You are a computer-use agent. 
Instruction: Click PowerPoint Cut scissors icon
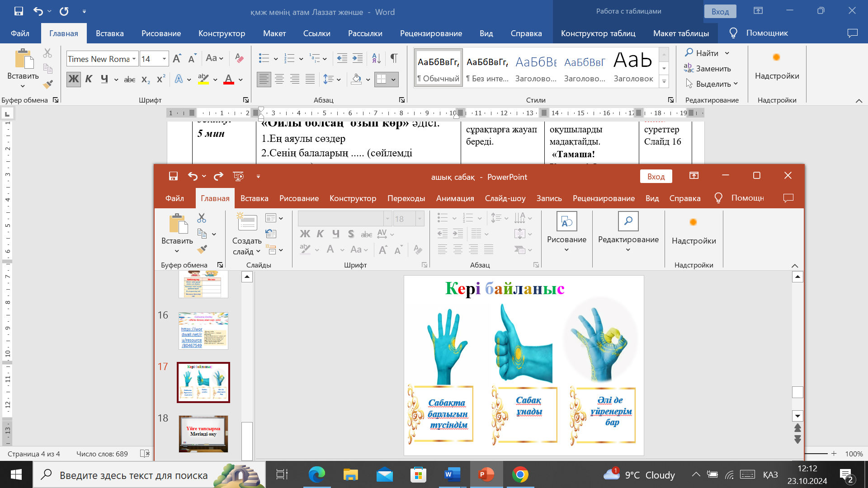click(x=202, y=218)
